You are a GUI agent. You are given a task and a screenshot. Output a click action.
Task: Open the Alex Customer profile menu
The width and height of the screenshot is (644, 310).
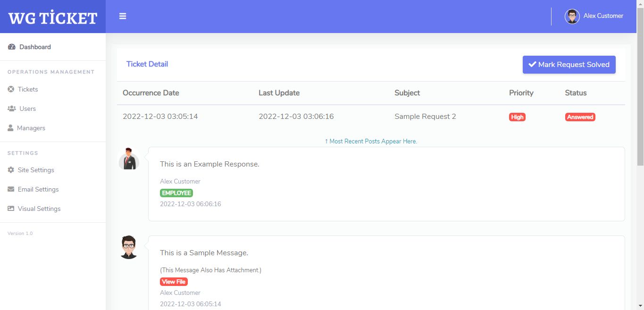click(594, 16)
